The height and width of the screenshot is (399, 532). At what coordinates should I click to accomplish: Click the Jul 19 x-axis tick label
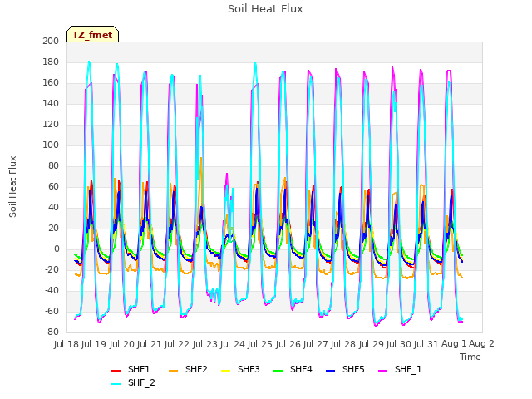tap(94, 344)
